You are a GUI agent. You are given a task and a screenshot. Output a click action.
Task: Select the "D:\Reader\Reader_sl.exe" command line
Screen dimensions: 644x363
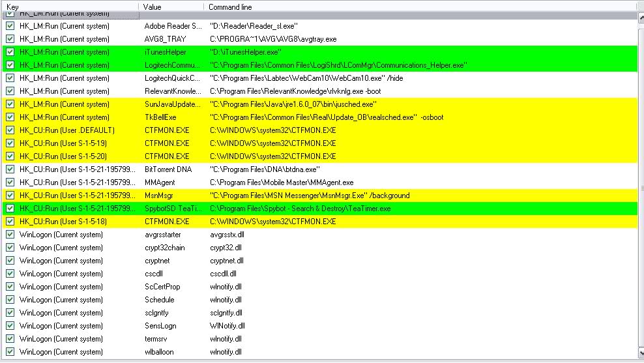pos(254,26)
